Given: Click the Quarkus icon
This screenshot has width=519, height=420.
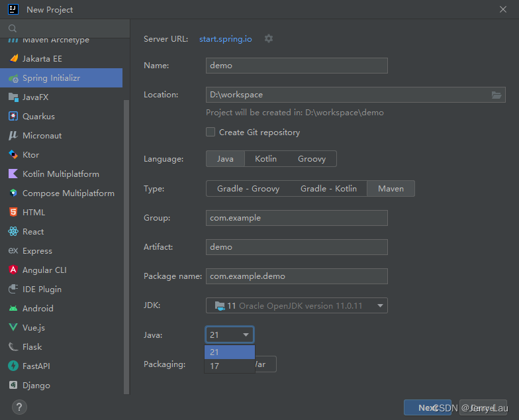Looking at the screenshot, I should (x=13, y=117).
